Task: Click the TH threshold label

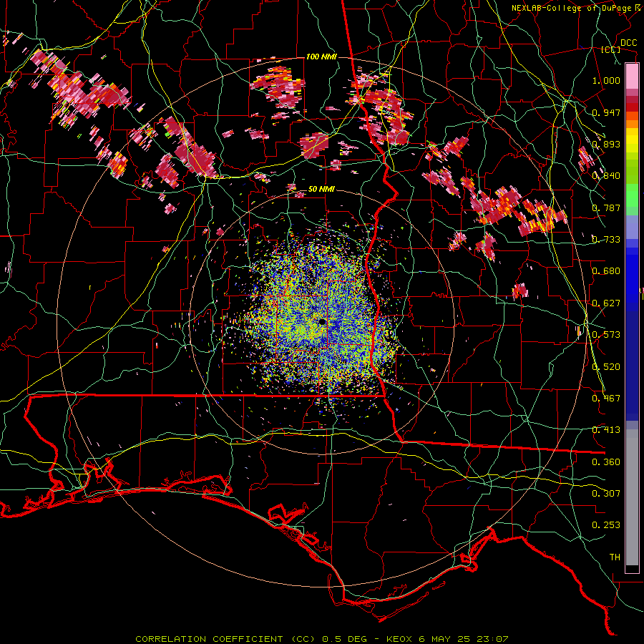Action: 615,557
